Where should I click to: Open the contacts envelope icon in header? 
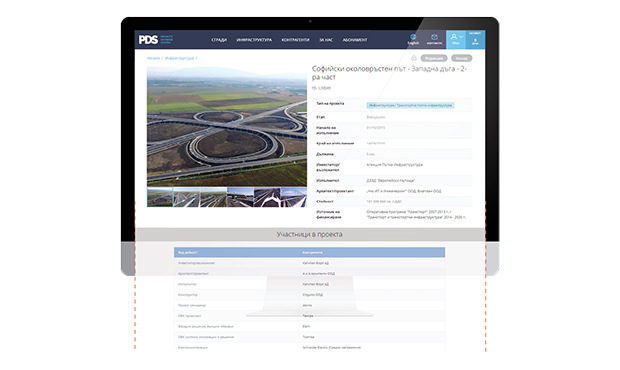[434, 40]
